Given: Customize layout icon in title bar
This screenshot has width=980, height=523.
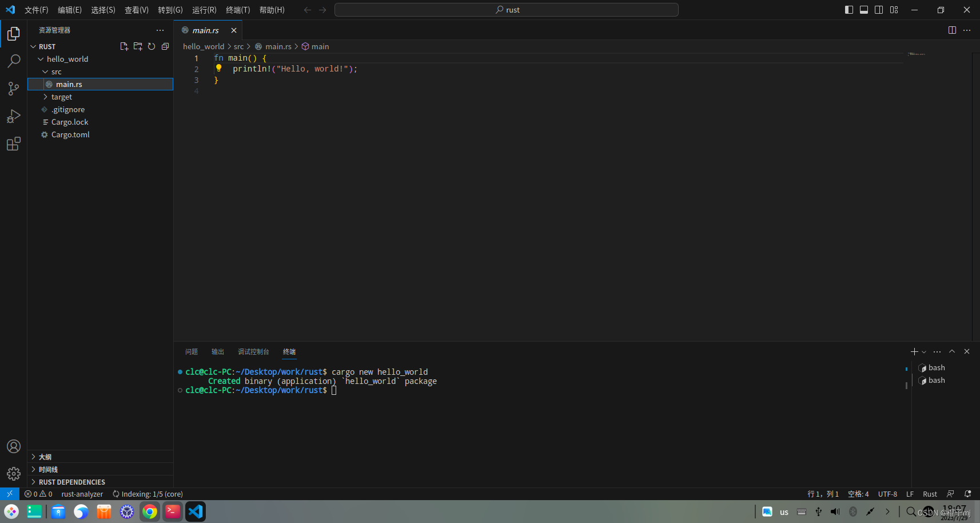Looking at the screenshot, I should [x=894, y=10].
